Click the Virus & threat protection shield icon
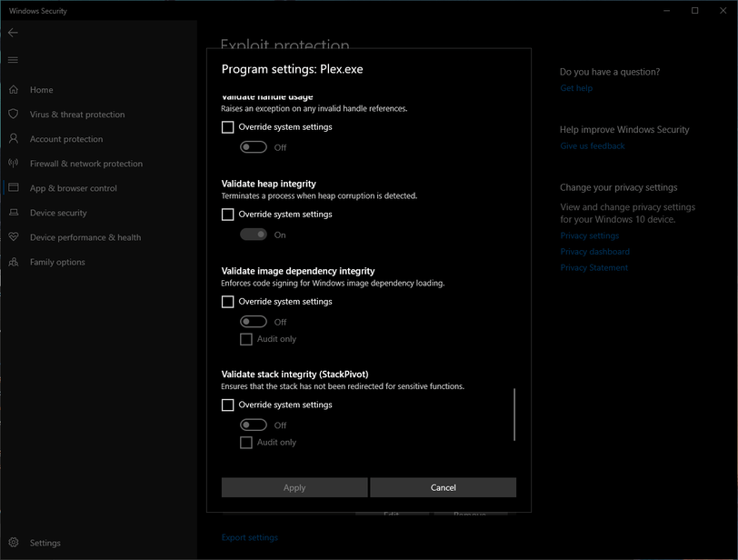The image size is (738, 560). [14, 114]
